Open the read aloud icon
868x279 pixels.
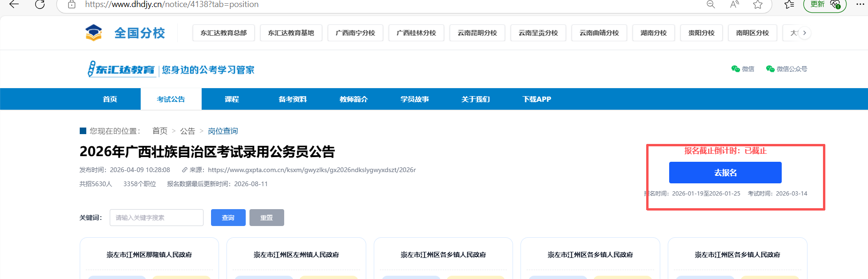coord(734,4)
